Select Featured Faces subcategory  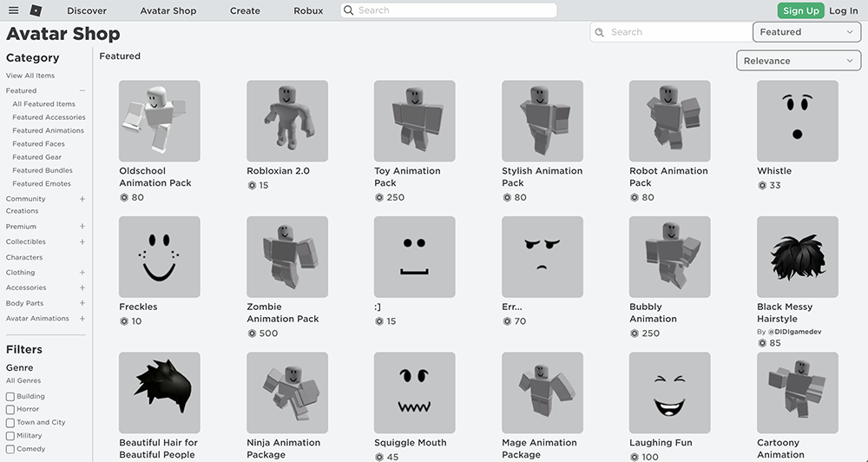tap(39, 144)
